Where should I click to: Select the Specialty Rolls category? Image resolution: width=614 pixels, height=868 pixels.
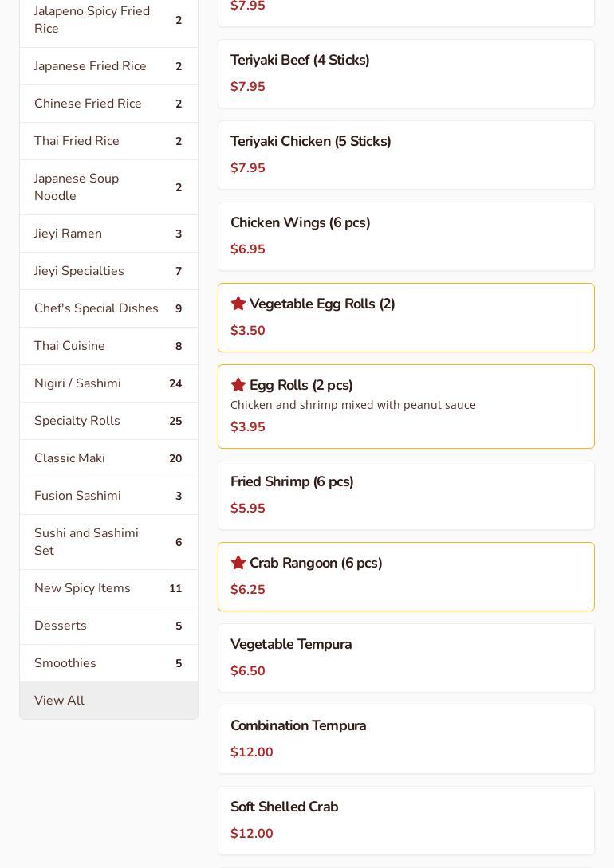(x=108, y=421)
